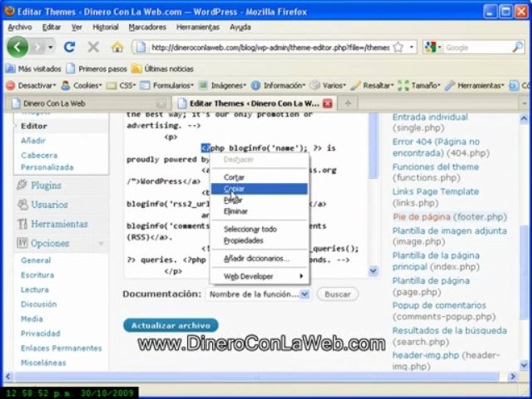Close the Editar Themes tab
The height and width of the screenshot is (399, 532).
click(328, 104)
